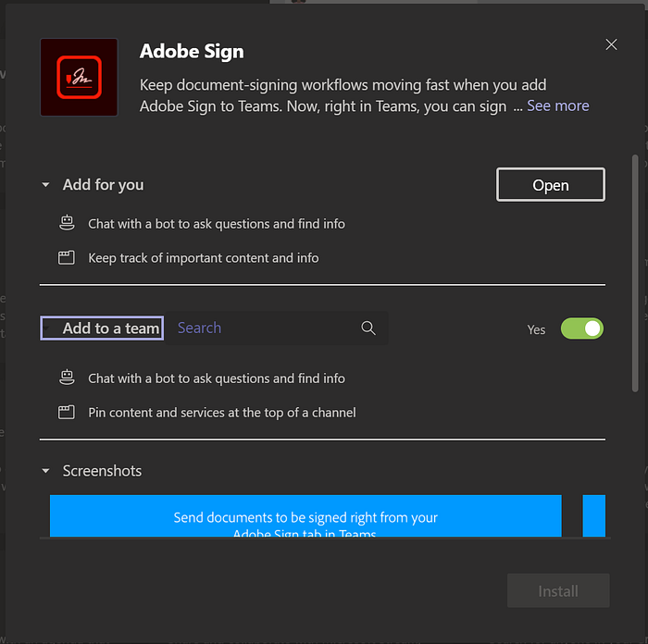Click the 'Yes' label beside the toggle
Screen dimensions: 648x644
point(536,329)
